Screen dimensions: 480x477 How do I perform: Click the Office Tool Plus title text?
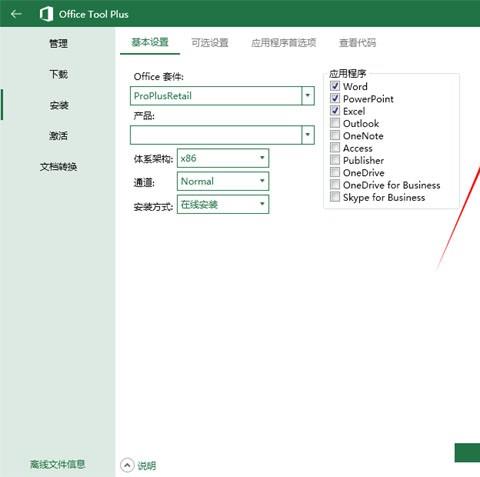(x=94, y=14)
